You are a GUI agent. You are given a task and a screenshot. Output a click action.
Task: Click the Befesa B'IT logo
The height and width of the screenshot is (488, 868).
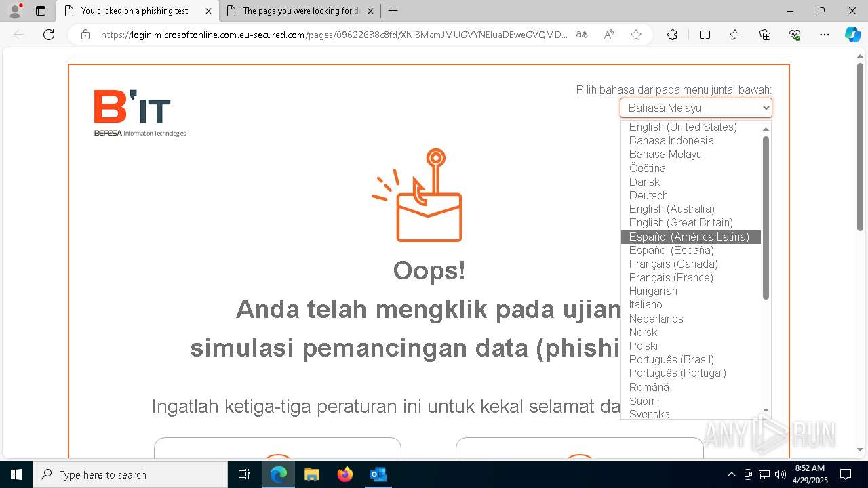(140, 113)
